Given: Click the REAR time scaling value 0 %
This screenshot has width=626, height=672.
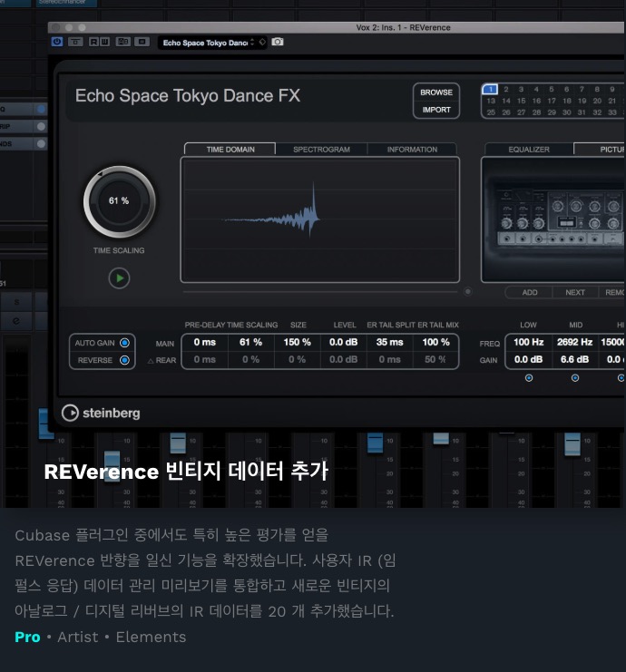Looking at the screenshot, I should [250, 359].
